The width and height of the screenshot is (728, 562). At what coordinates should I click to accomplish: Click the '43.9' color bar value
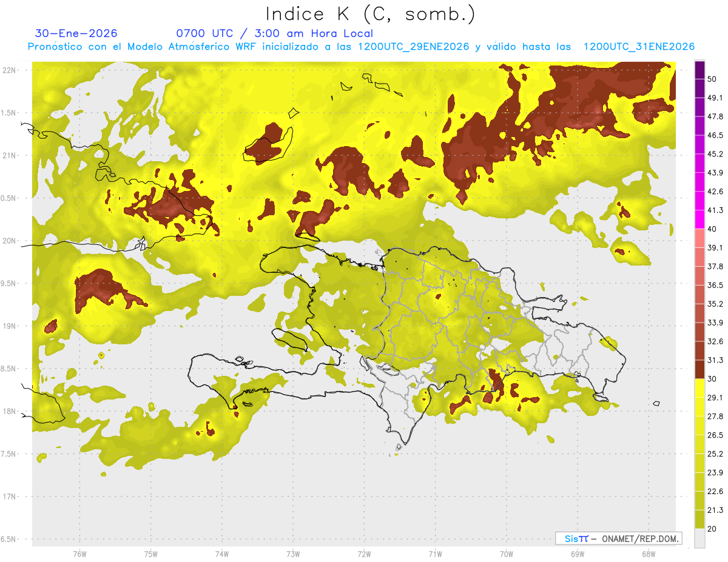coord(715,173)
